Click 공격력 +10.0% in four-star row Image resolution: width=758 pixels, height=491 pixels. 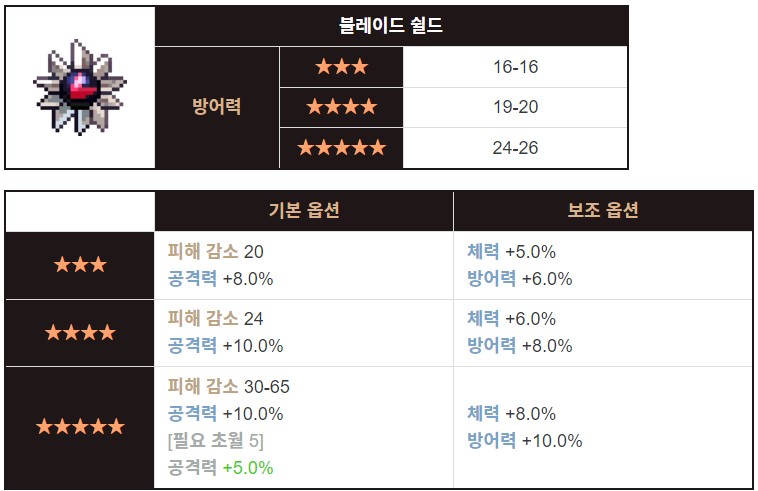coord(225,346)
